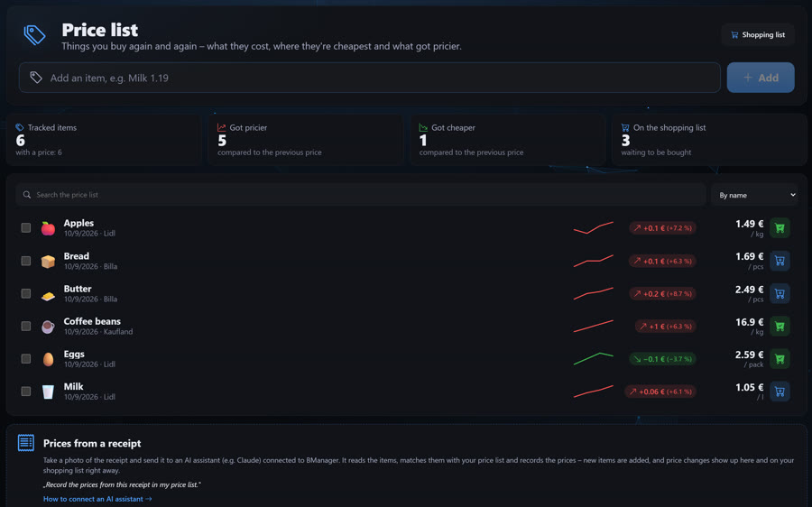Click the green Eggs price trend sparkline
Image resolution: width=812 pixels, height=507 pixels.
[x=594, y=359]
